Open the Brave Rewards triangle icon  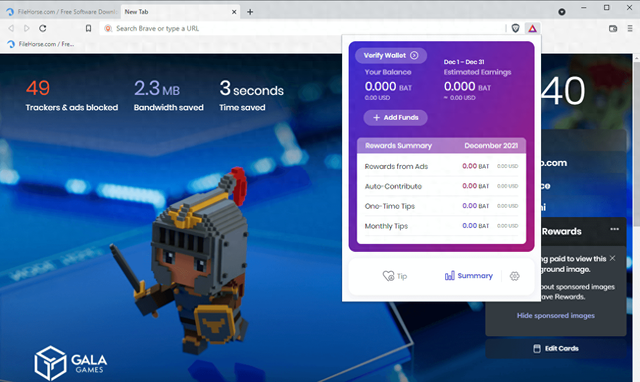click(532, 28)
